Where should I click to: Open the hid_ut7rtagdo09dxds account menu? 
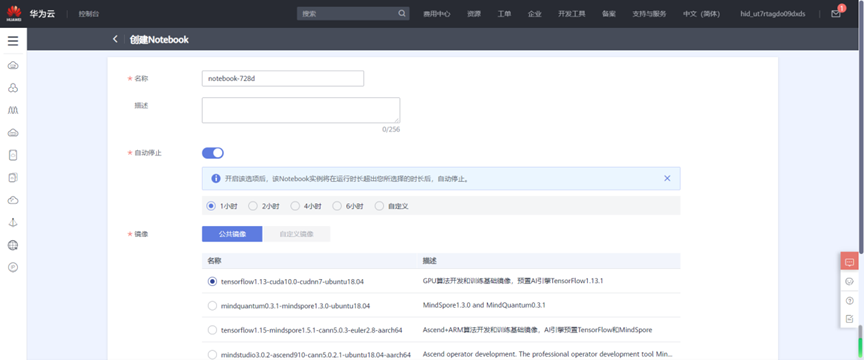[773, 14]
